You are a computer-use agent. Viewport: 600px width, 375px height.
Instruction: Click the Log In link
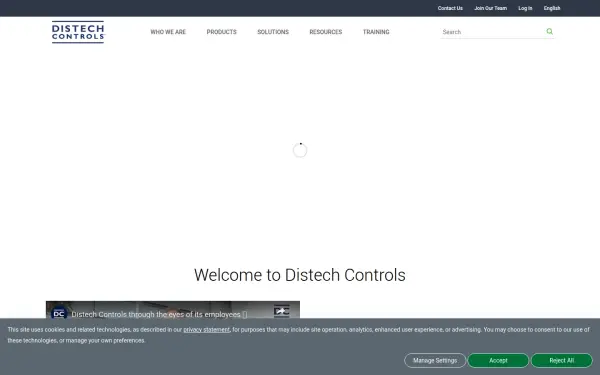(x=525, y=8)
